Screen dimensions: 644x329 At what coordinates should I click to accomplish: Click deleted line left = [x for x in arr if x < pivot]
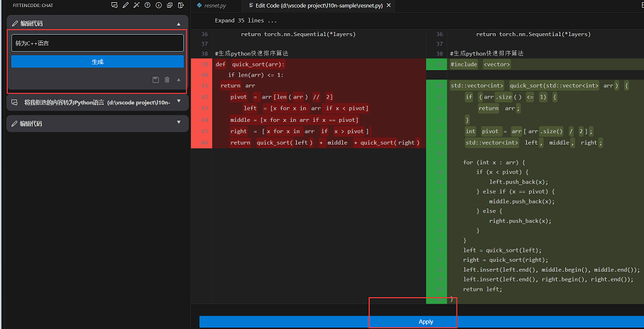coord(305,108)
